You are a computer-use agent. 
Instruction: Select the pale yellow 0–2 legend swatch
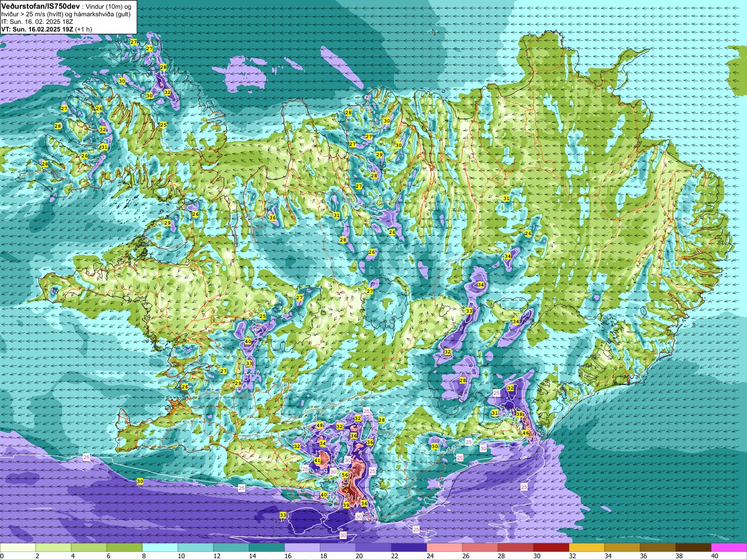(18, 548)
